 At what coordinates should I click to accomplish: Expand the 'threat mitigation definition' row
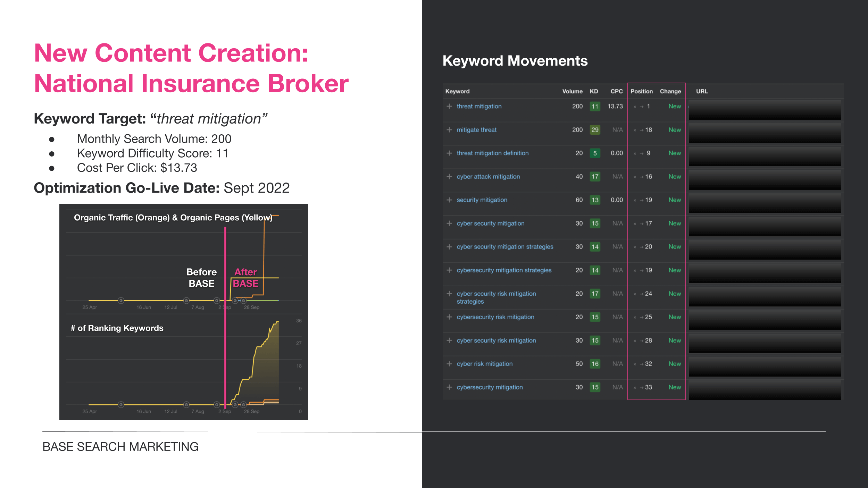(449, 153)
